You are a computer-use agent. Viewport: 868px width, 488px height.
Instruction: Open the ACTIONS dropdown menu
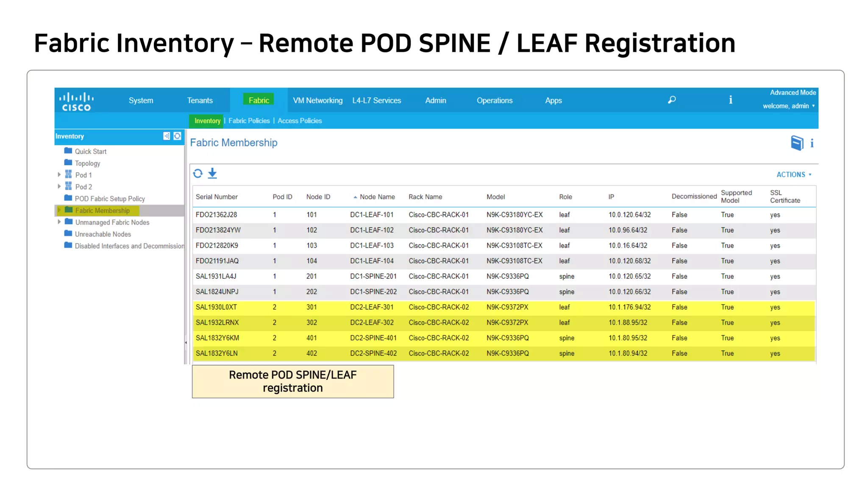click(793, 175)
